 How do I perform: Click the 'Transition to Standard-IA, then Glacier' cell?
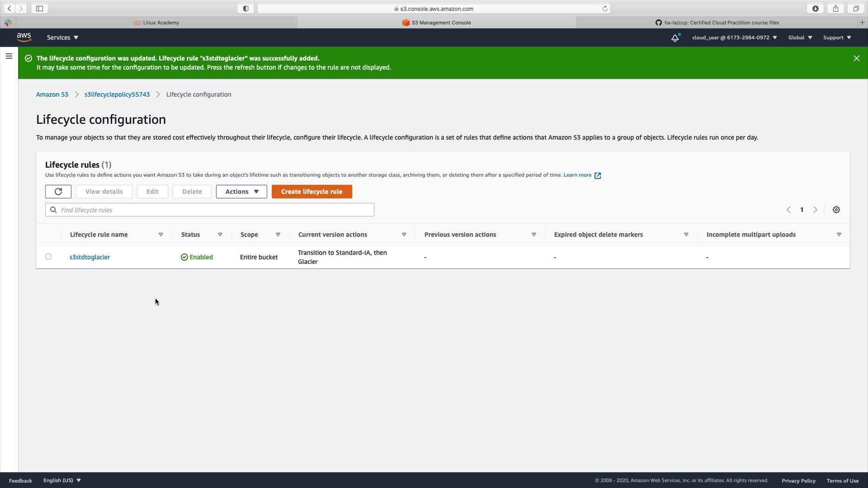[342, 257]
